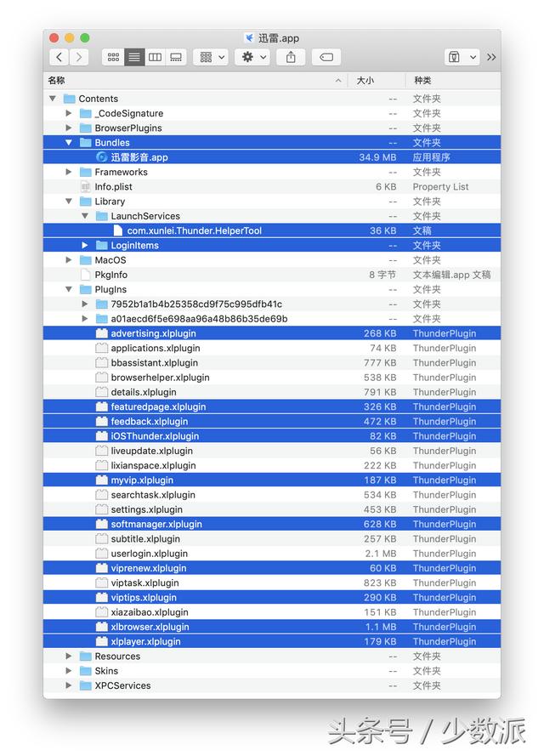Viewport: 544px width, 756px height.
Task: Show more toolbar items via double chevron
Action: 491,57
